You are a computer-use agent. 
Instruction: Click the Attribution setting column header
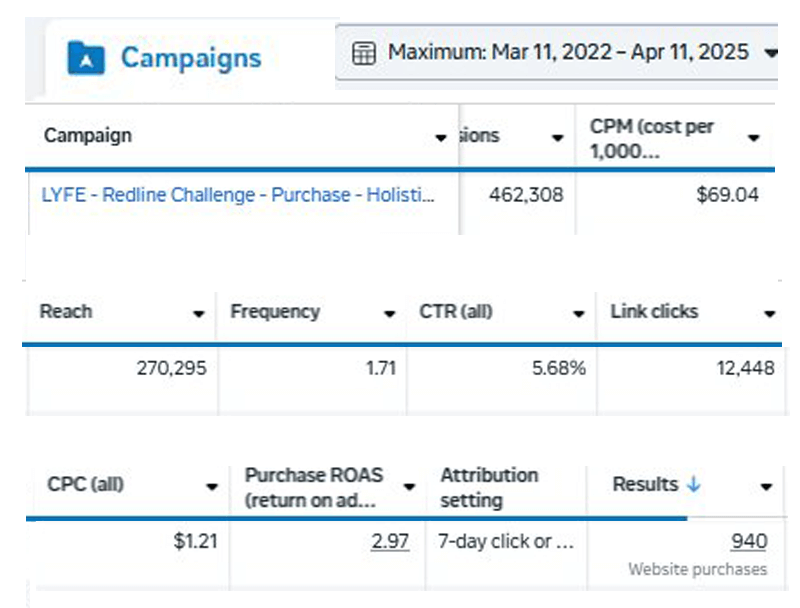[x=489, y=487]
